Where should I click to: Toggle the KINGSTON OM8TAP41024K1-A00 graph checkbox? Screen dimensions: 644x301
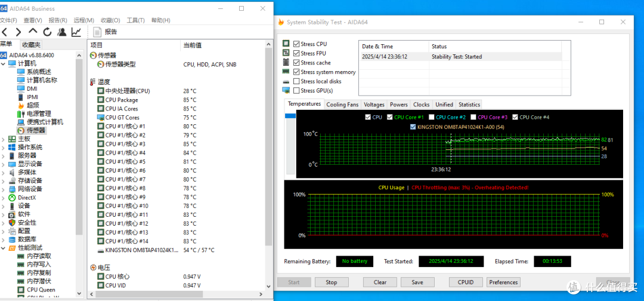pyautogui.click(x=413, y=127)
